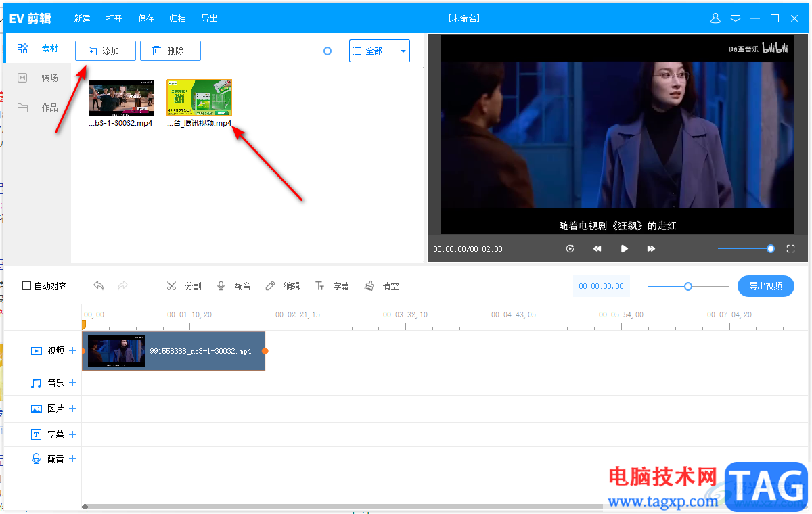
Task: Clear the timeline with 清空
Action: [382, 286]
